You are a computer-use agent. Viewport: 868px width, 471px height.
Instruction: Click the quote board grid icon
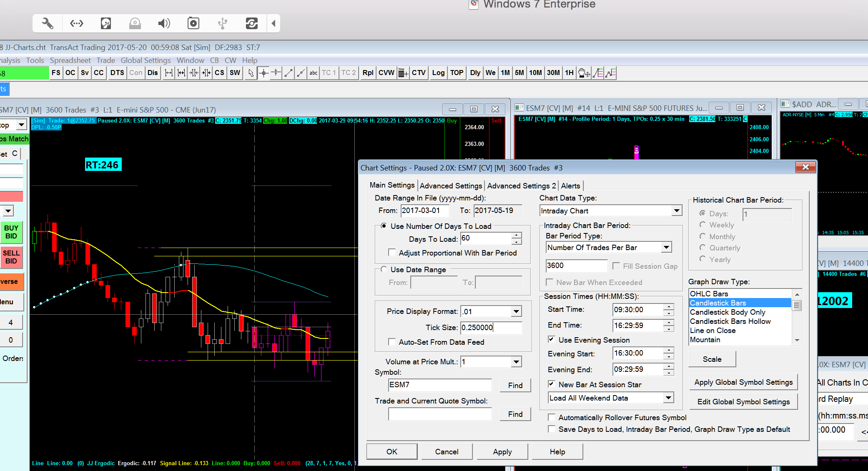point(403,73)
